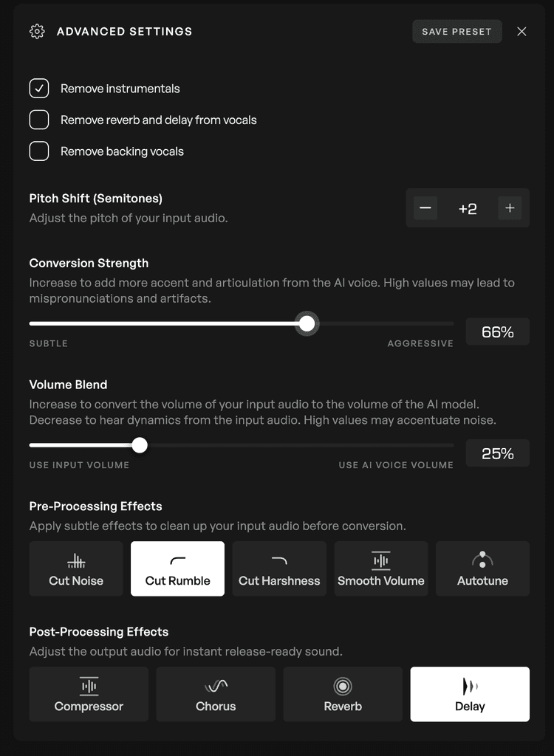Image resolution: width=554 pixels, height=756 pixels.
Task: Click the advanced settings gear icon
Action: (36, 31)
